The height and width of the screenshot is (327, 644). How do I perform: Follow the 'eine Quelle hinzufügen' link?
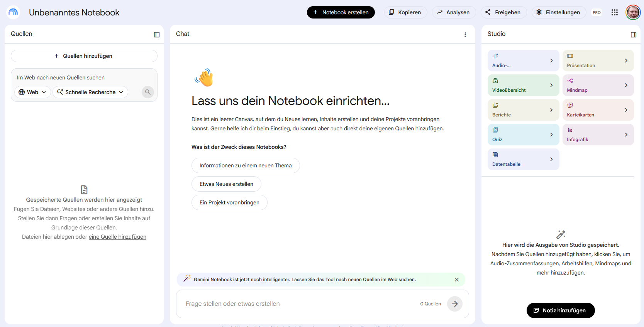[117, 237]
